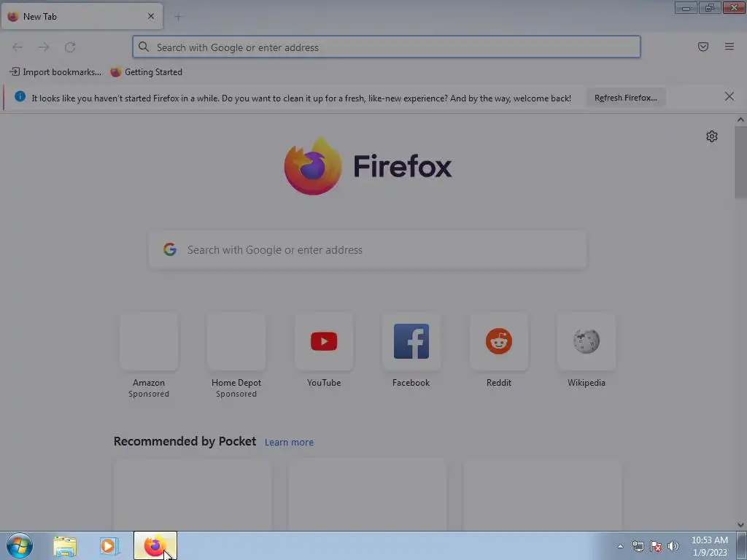
Task: Dismiss the notification bar
Action: click(729, 97)
